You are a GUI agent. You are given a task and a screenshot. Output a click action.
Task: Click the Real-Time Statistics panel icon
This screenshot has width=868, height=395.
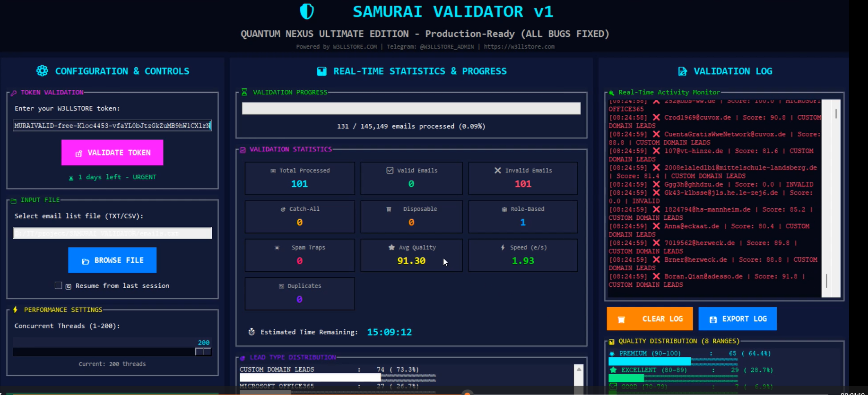[321, 71]
